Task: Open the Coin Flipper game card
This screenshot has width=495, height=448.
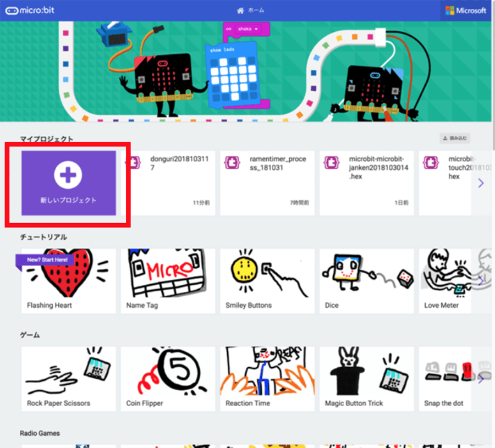Action: pyautogui.click(x=168, y=379)
